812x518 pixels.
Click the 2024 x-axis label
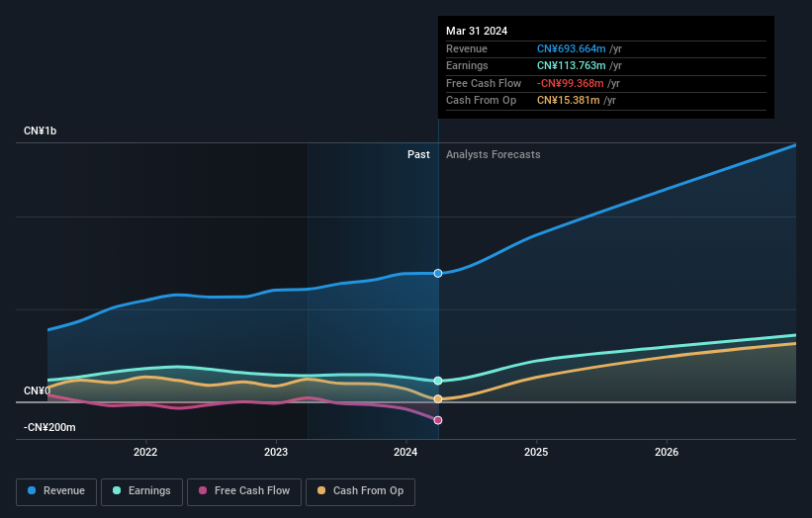(x=406, y=452)
